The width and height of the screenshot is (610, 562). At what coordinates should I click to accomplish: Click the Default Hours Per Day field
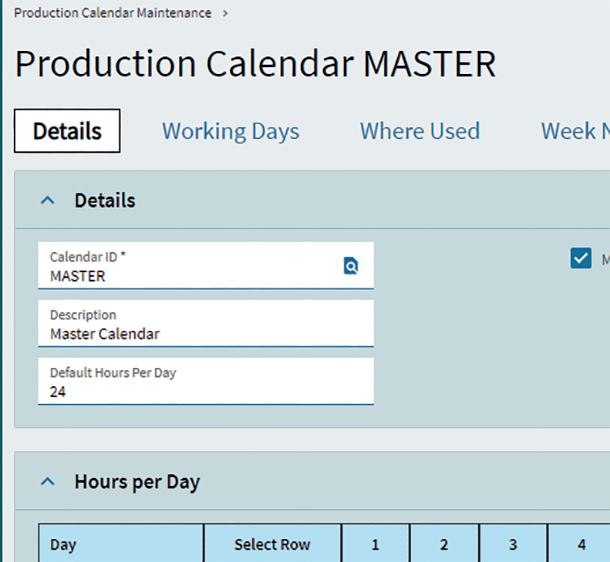tap(205, 391)
